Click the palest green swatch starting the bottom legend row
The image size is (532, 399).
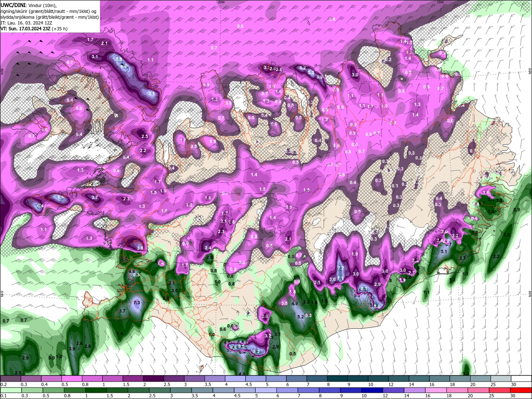click(x=11, y=390)
